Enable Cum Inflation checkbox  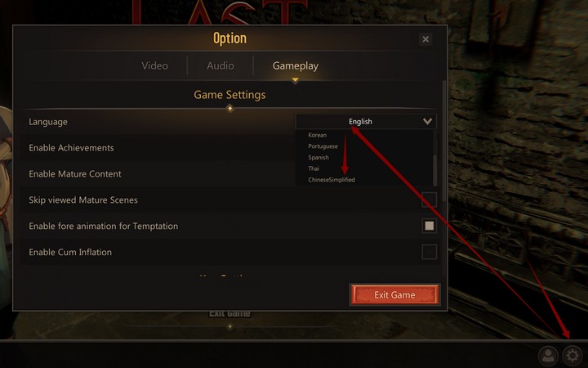[x=429, y=252]
